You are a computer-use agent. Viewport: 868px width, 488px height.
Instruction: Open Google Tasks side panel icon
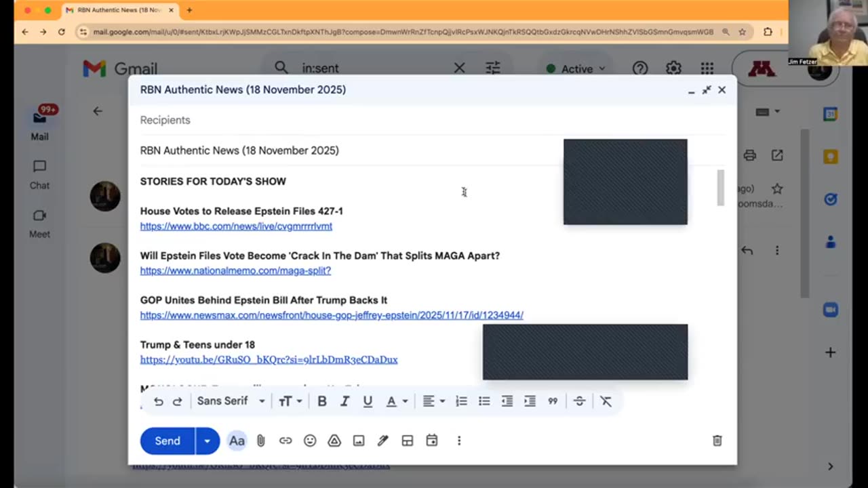pos(830,199)
